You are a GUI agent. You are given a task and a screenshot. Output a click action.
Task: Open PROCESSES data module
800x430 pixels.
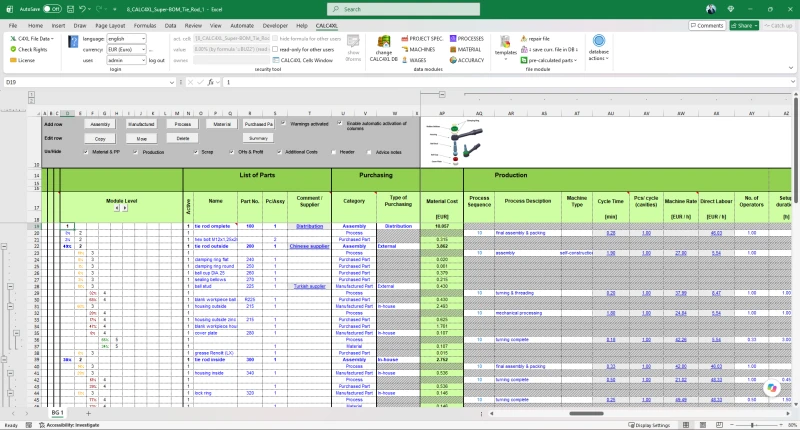(467, 39)
